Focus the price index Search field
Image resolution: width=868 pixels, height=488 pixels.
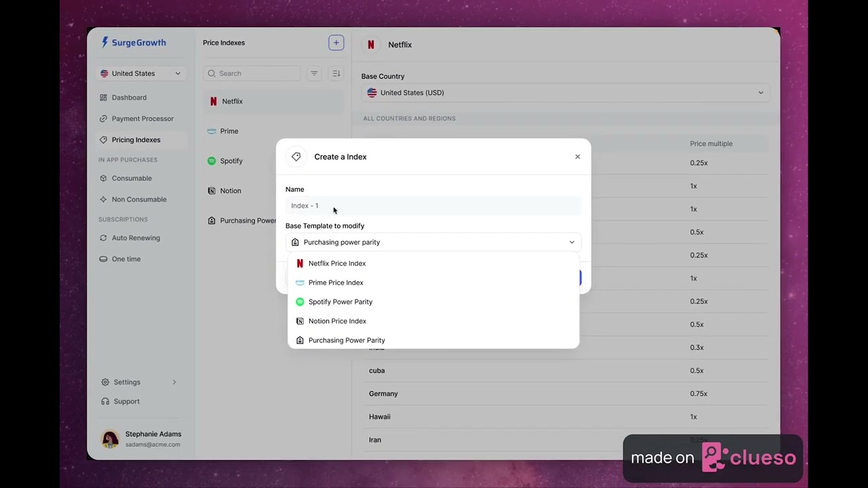pyautogui.click(x=252, y=73)
